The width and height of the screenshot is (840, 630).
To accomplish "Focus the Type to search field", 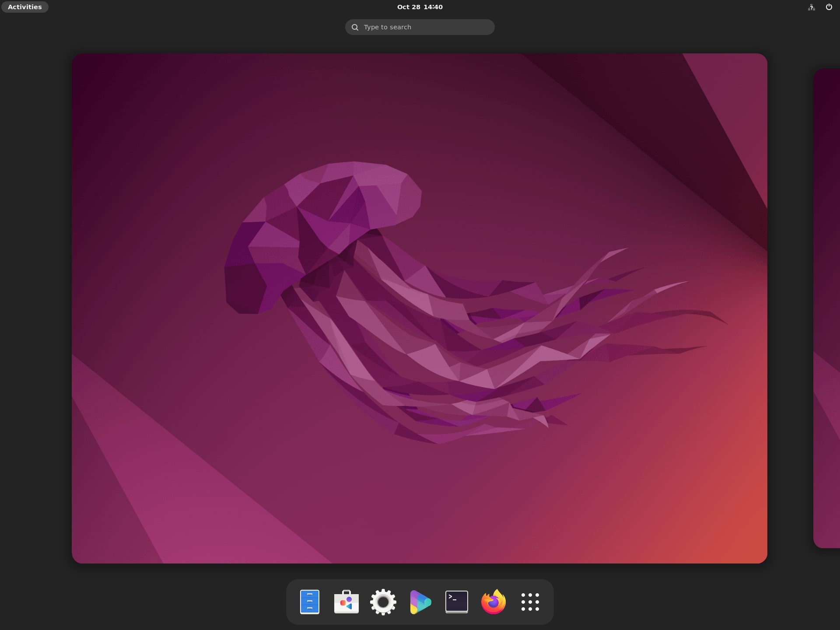I will pos(420,27).
